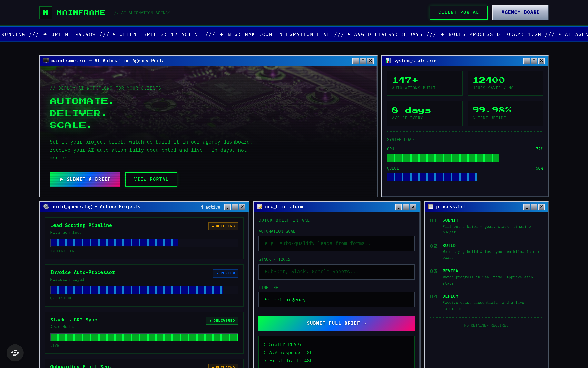Image resolution: width=588 pixels, height=368 pixels.
Task: Maximize the build_queue.log window
Action: point(235,207)
